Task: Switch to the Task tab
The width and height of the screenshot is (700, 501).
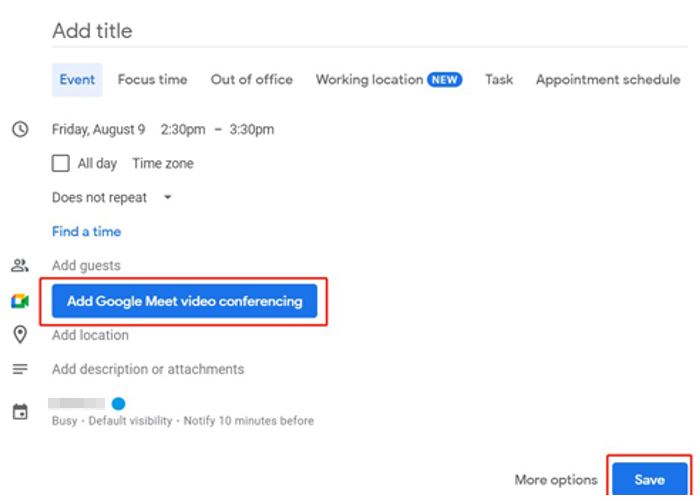Action: pyautogui.click(x=499, y=80)
